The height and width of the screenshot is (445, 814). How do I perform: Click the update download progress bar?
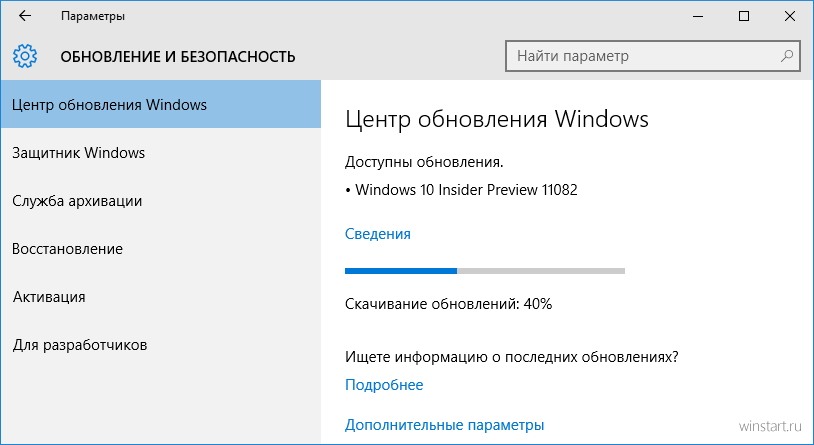coord(485,271)
